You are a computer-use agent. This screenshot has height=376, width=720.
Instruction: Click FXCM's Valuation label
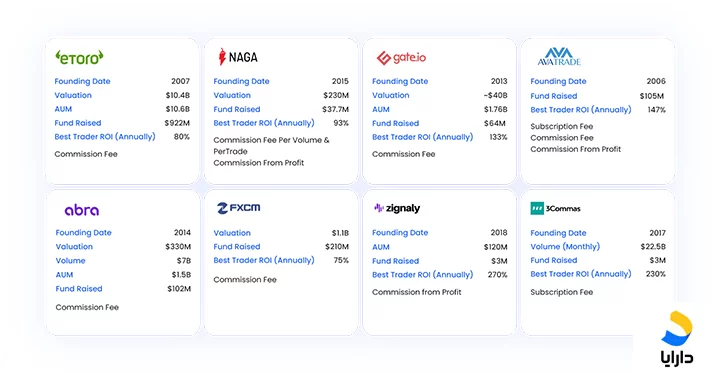pyautogui.click(x=232, y=233)
